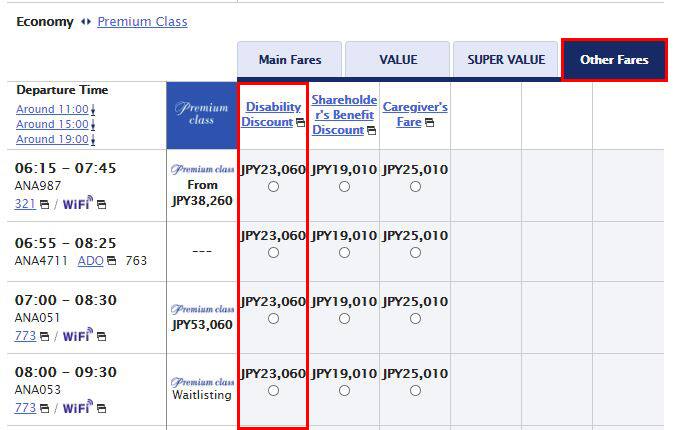Click the popup icon beside ADO link
676x430 pixels.
pos(112,261)
